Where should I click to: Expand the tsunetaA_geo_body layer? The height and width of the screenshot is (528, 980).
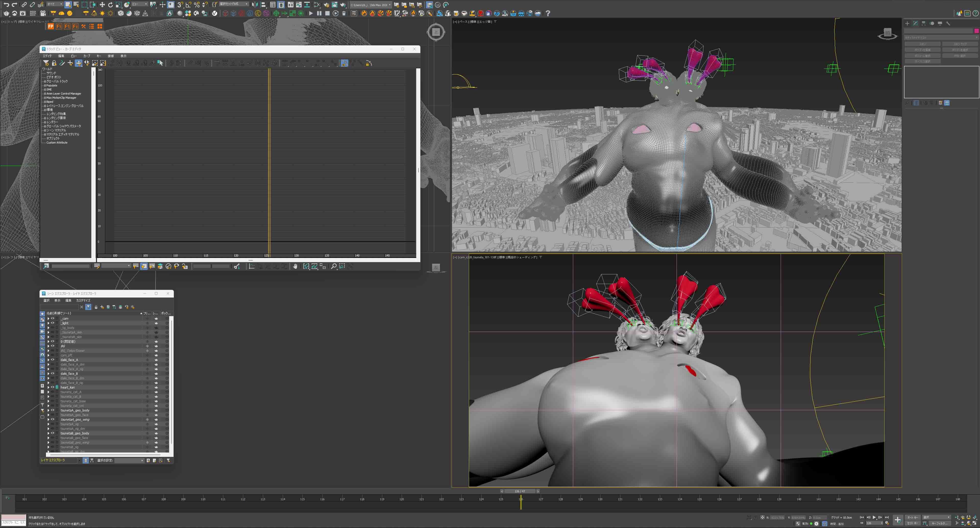click(x=48, y=410)
